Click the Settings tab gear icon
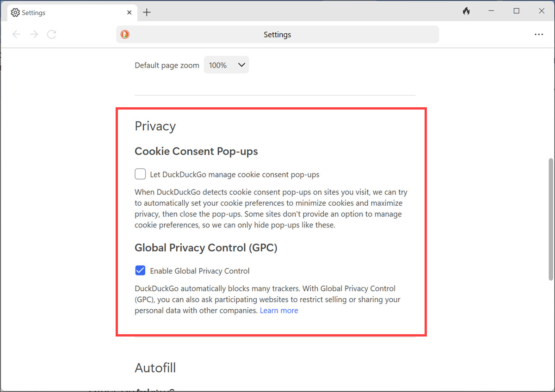The image size is (555, 392). coord(15,12)
